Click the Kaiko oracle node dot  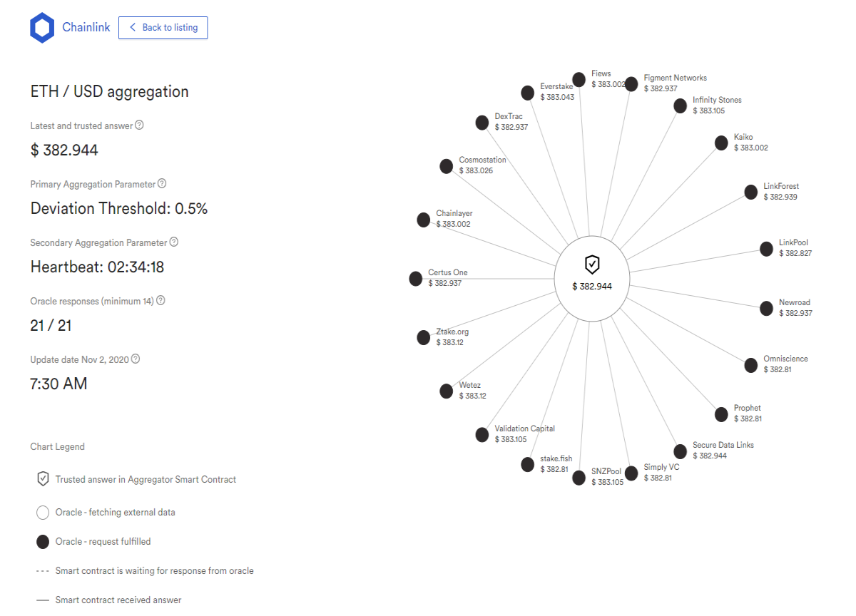pyautogui.click(x=722, y=143)
